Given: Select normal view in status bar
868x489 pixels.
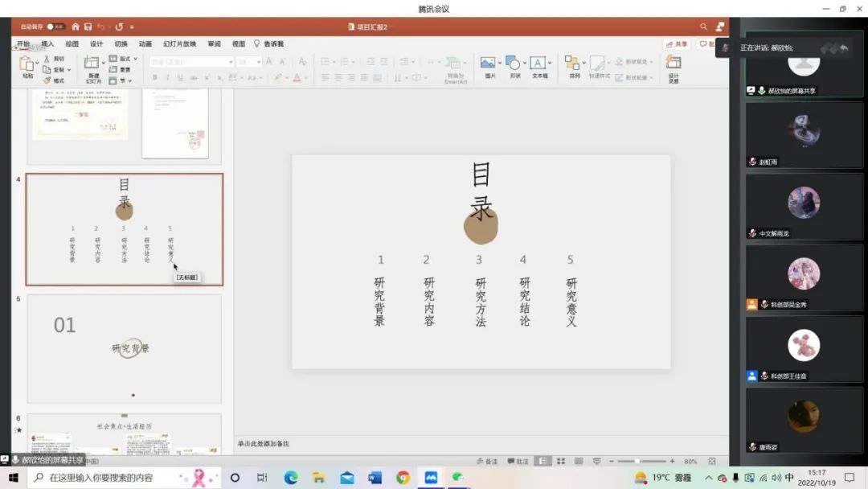Looking at the screenshot, I should pyautogui.click(x=543, y=462).
